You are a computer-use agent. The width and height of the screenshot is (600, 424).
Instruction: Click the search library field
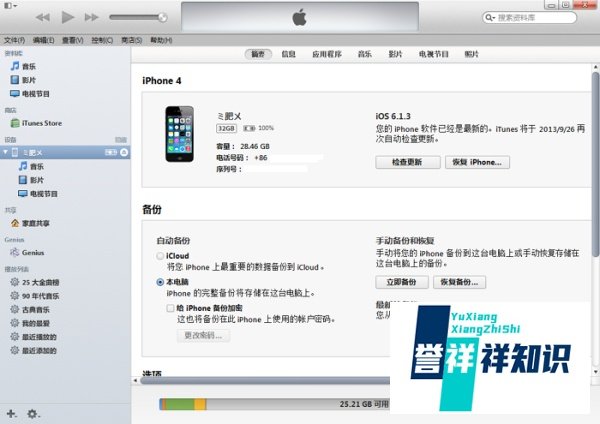530,18
